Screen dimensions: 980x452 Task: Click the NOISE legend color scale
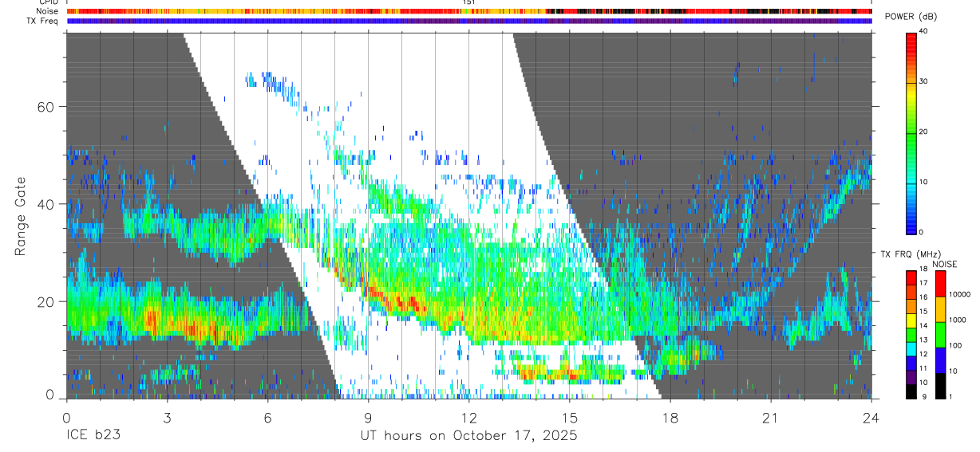941,333
